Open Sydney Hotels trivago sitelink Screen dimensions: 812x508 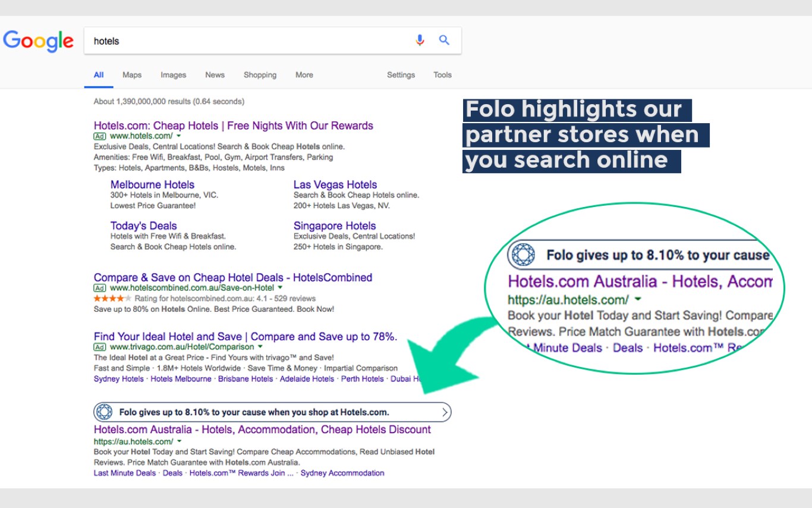click(x=119, y=379)
